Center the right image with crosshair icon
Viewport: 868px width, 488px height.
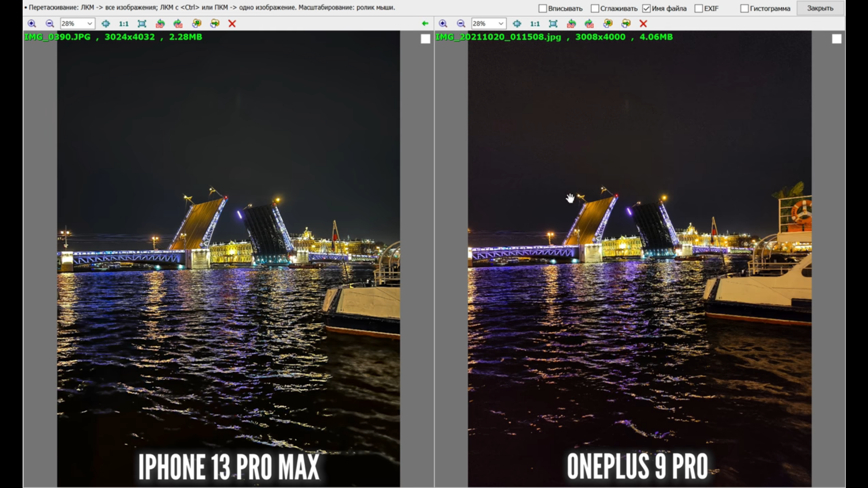coord(517,23)
